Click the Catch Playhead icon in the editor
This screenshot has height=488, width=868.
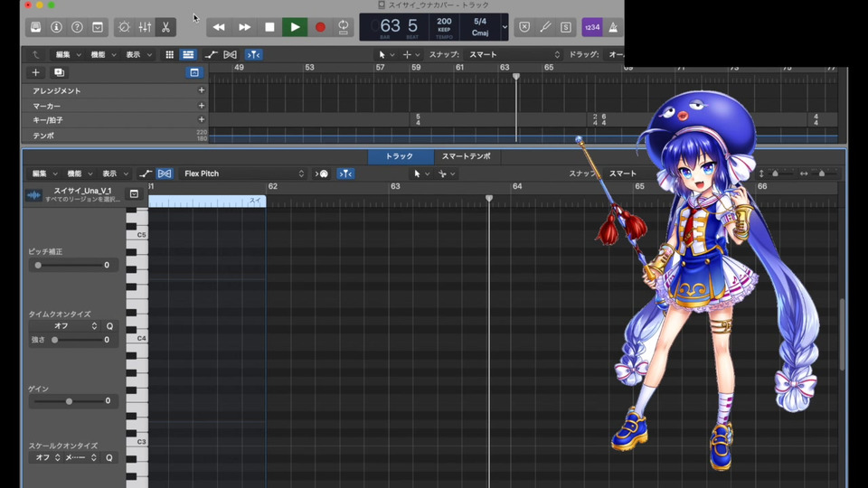[x=345, y=174]
